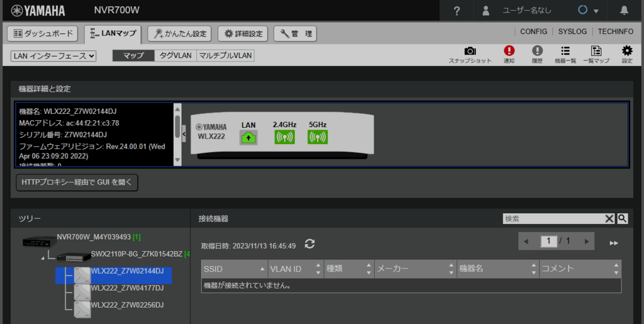This screenshot has width=644, height=324.
Task: Refresh the connected devices list
Action: 309,244
